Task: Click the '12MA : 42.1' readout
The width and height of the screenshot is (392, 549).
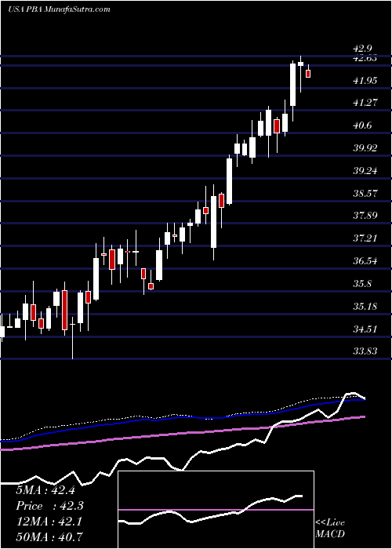Action: (x=49, y=522)
